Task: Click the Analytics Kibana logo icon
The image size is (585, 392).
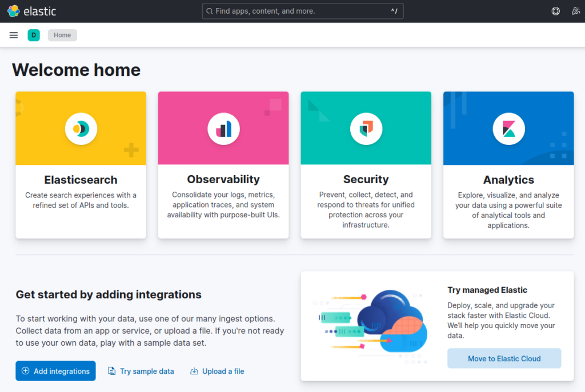Action: [x=508, y=129]
